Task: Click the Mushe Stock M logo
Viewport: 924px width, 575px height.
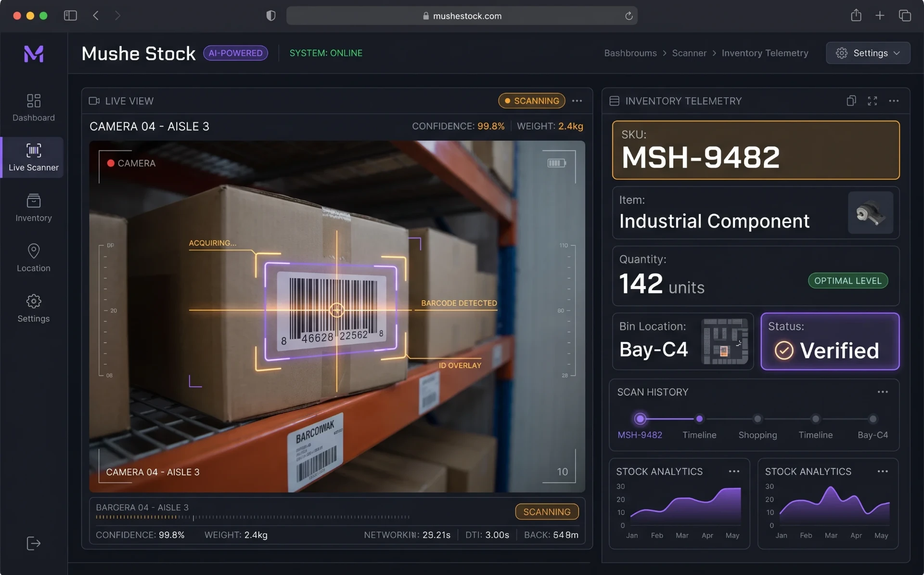Action: (34, 53)
